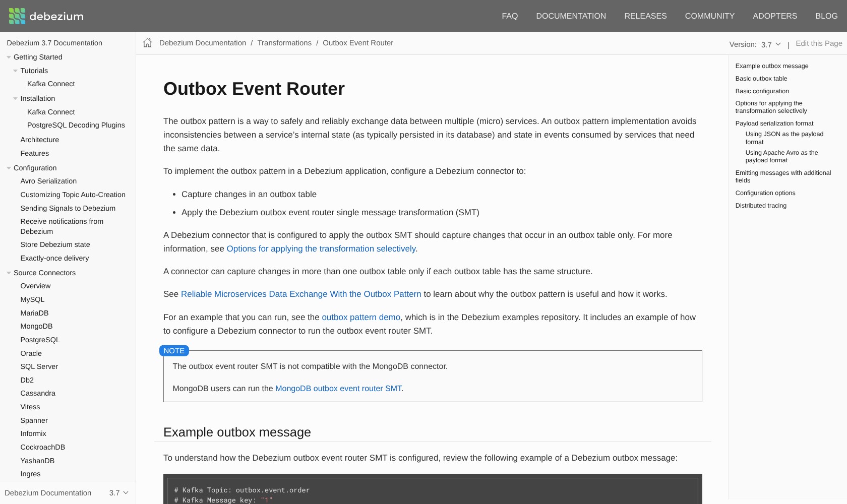Collapse the Installation tree node

[x=15, y=99]
